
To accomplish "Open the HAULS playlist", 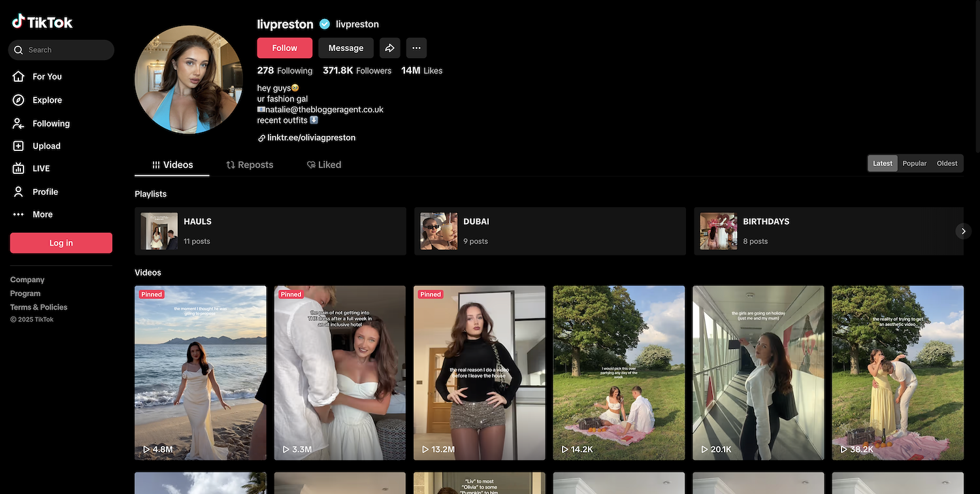I will click(x=270, y=231).
